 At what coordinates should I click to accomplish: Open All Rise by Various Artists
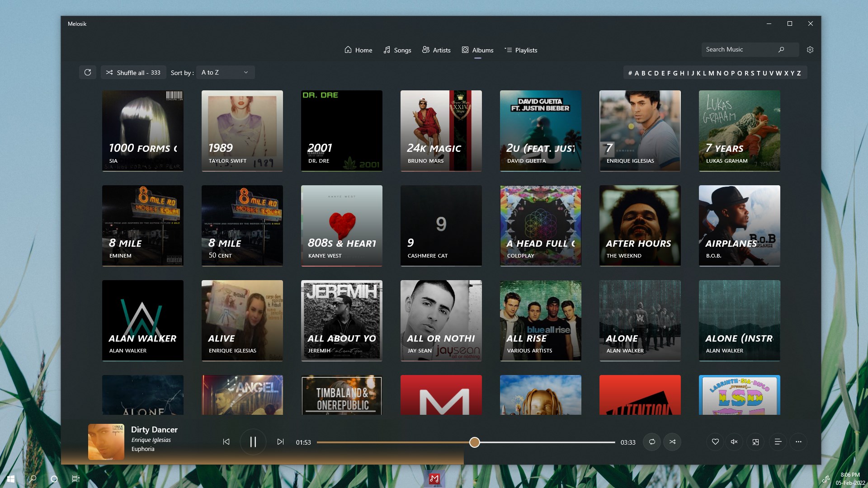(541, 320)
